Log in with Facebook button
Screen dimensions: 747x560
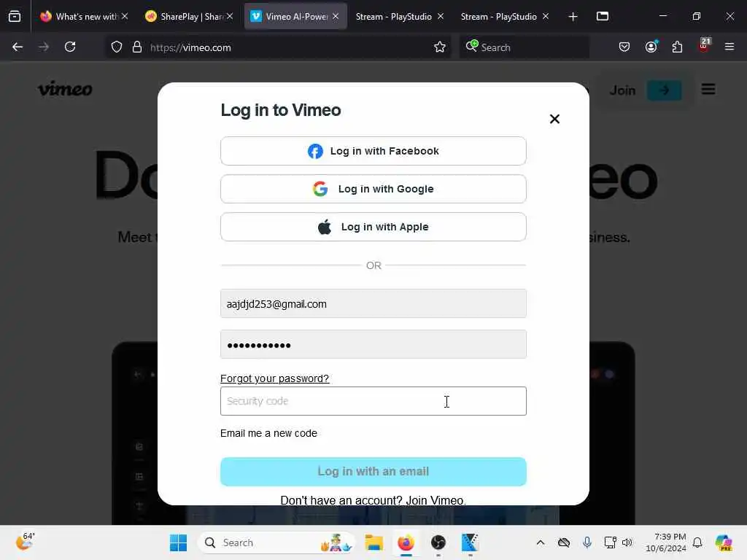tap(373, 151)
